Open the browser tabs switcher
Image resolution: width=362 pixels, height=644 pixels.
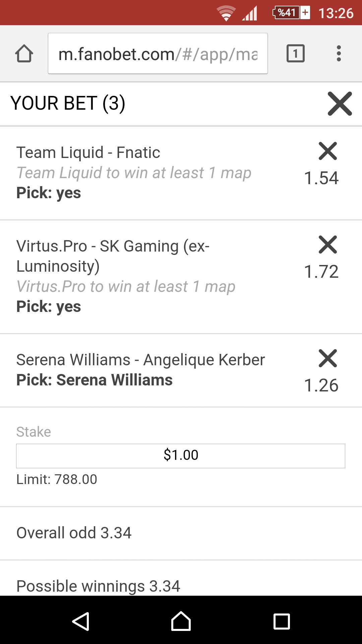coord(296,53)
